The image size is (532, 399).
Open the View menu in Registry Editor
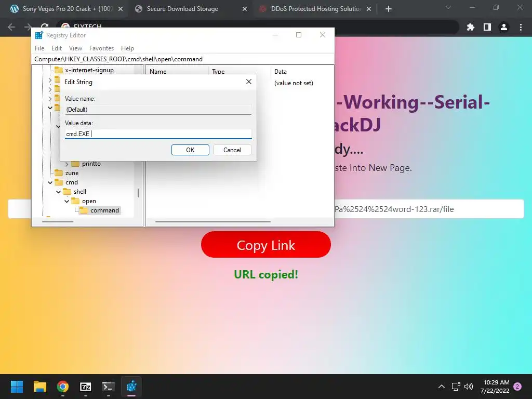pos(75,48)
